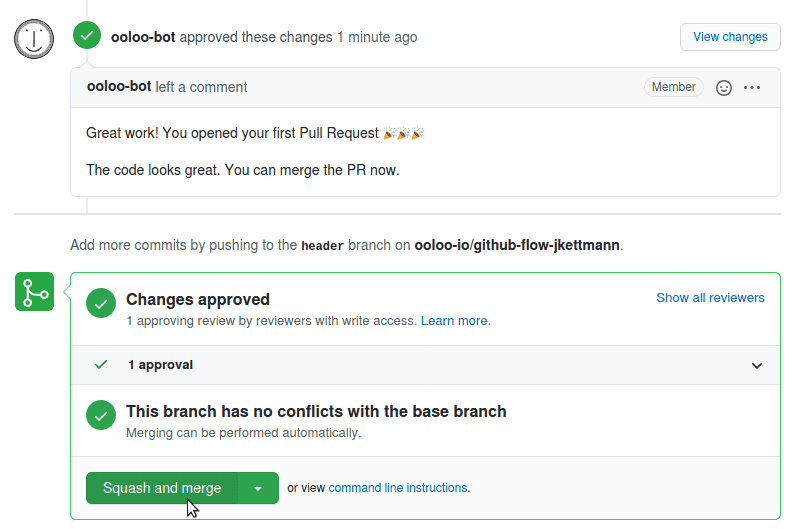Expand the 1 approval section chevron
799x529 pixels.
[757, 365]
